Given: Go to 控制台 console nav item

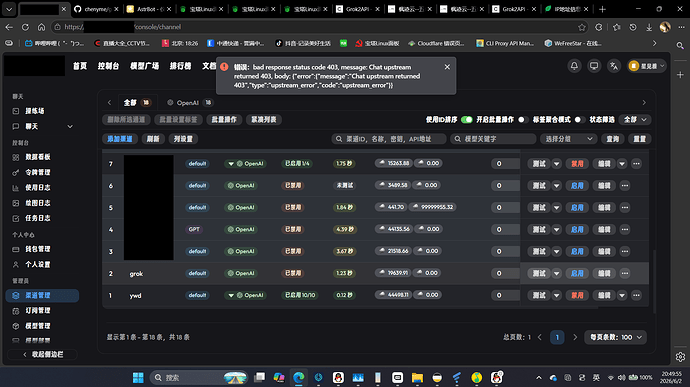Looking at the screenshot, I should pyautogui.click(x=108, y=66).
